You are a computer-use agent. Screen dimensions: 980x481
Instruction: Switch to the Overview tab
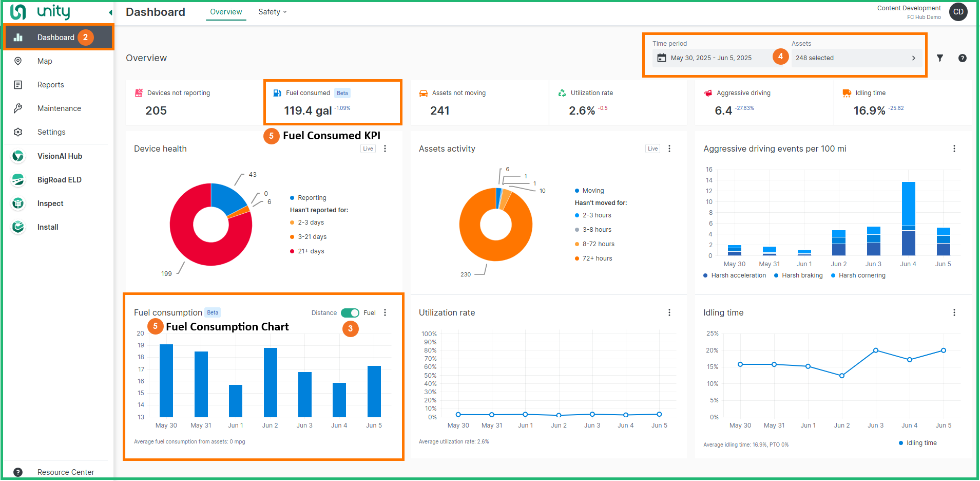click(226, 12)
